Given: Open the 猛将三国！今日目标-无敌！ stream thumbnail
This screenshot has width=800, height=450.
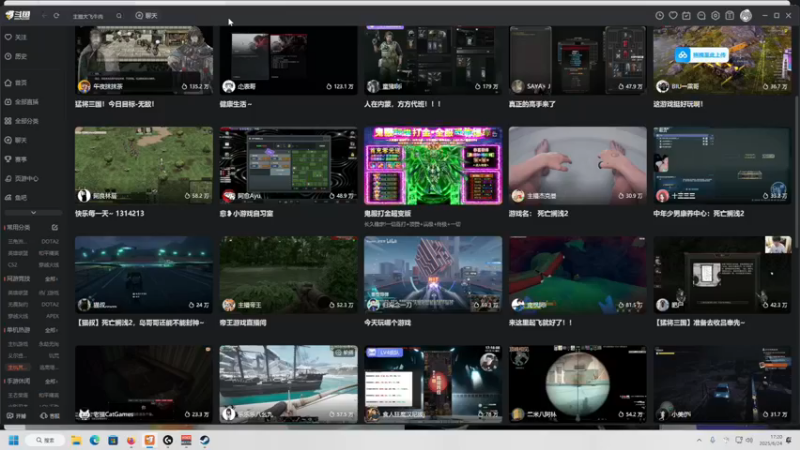Looking at the screenshot, I should 144,60.
